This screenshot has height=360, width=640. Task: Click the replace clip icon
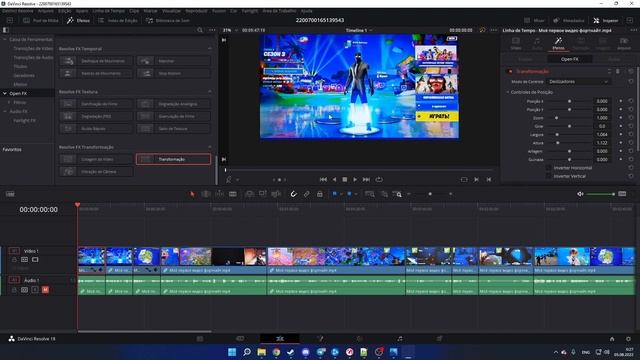pos(276,194)
